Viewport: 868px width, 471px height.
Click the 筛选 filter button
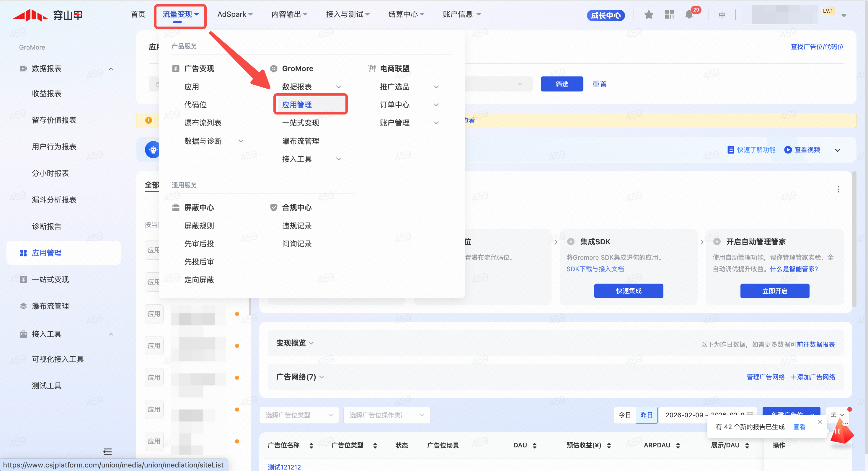(x=562, y=84)
